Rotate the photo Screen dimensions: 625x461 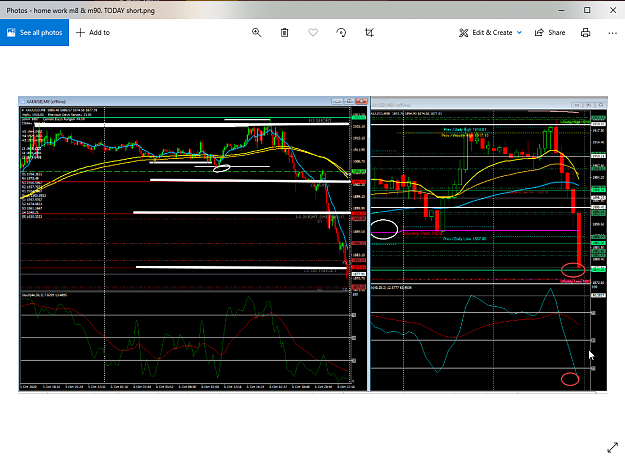point(341,33)
